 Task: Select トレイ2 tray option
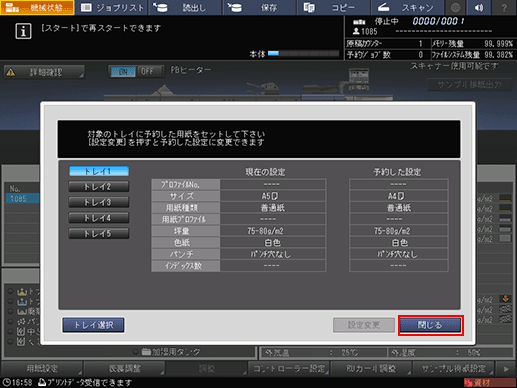coord(99,187)
